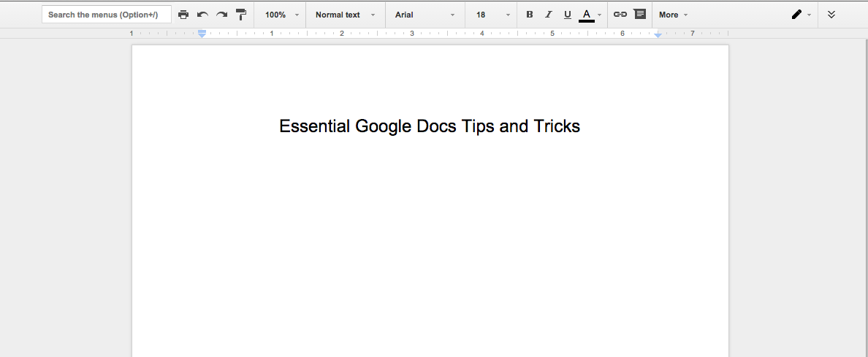Viewport: 868px width, 357px height.
Task: Open the font size 18 dropdown
Action: (x=492, y=15)
